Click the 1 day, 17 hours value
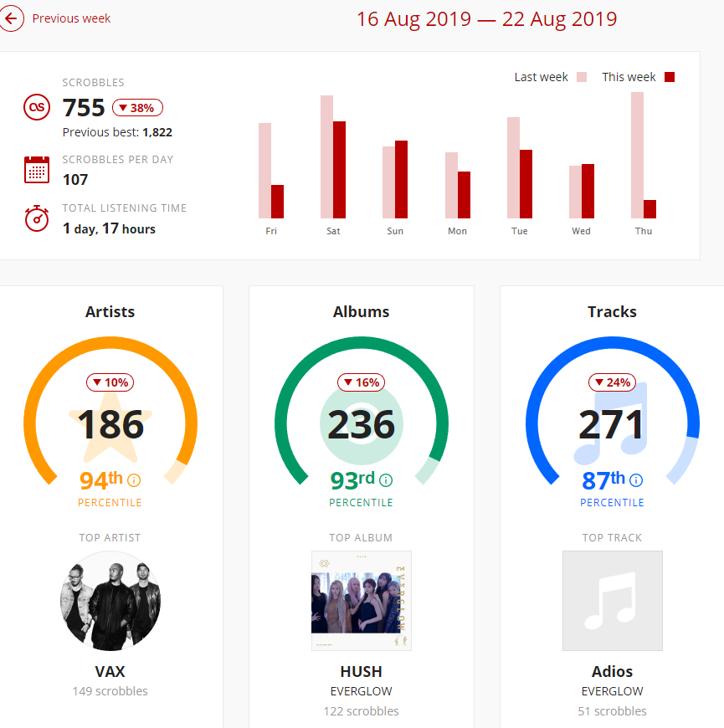 (x=109, y=229)
